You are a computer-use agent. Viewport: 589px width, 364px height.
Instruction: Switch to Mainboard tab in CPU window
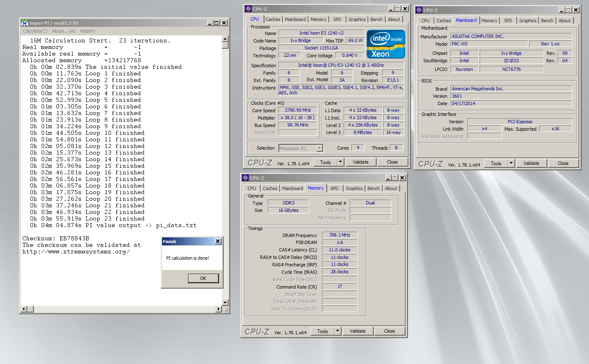(295, 19)
